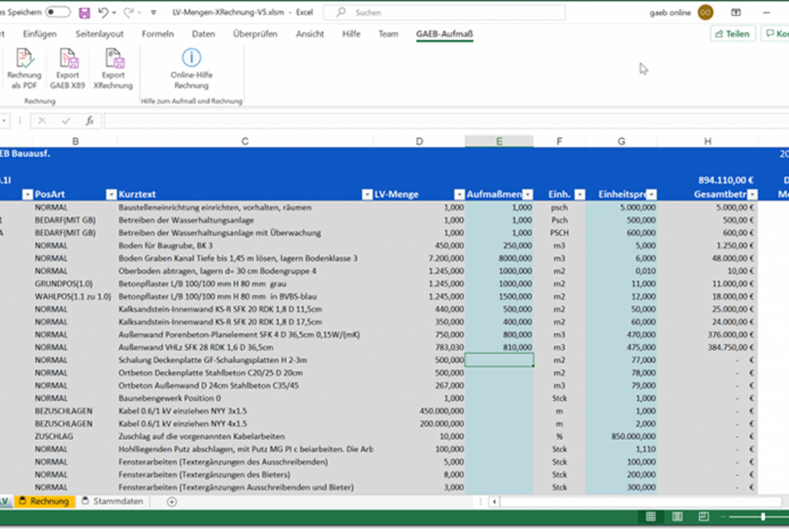
Task: Switch to the Stammdaten sheet tab
Action: click(x=117, y=502)
